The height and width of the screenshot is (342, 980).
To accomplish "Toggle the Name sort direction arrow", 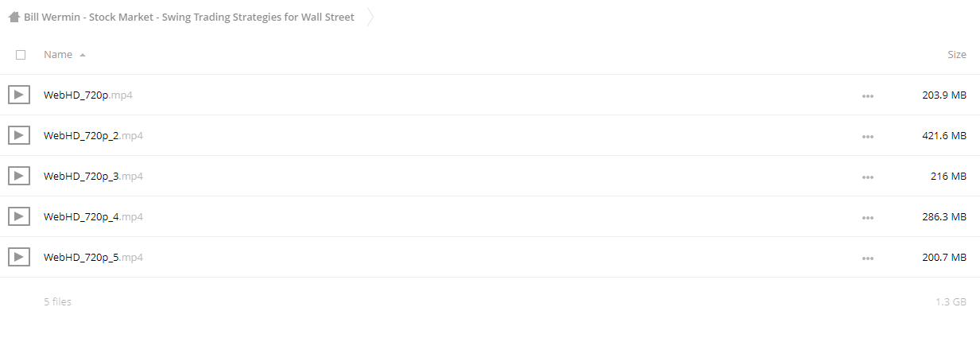I will point(83,55).
